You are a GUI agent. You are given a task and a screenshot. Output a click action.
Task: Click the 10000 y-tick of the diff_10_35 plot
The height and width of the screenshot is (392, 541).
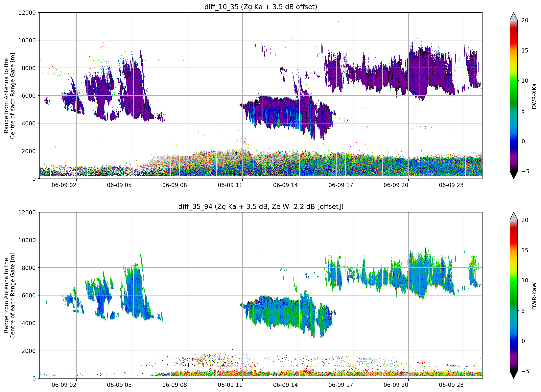[x=27, y=40]
